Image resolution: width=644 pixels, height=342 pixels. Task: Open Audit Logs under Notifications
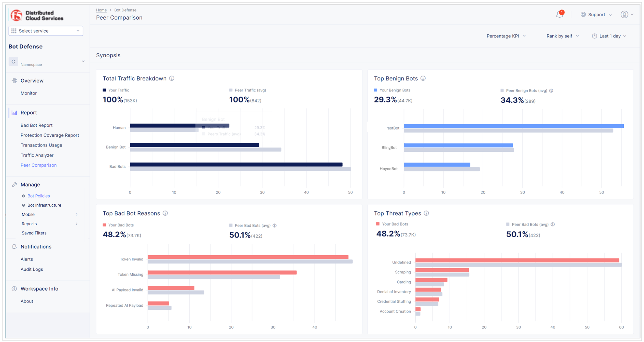(x=32, y=269)
